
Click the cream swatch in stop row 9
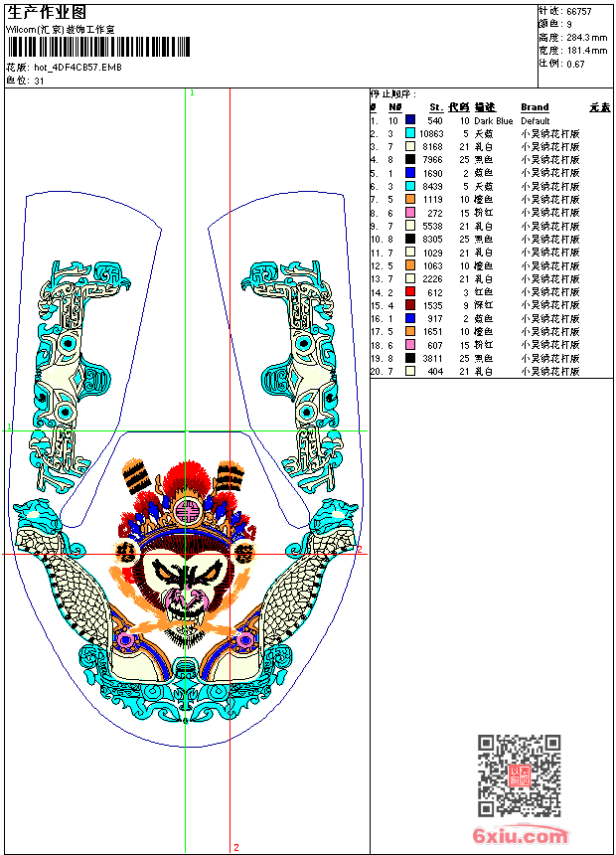(410, 226)
